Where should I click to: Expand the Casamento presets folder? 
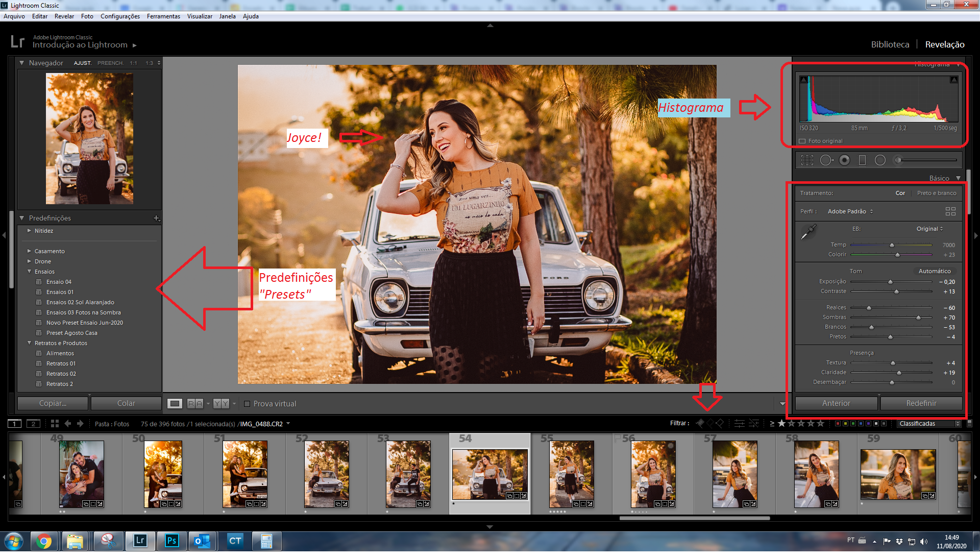tap(30, 251)
